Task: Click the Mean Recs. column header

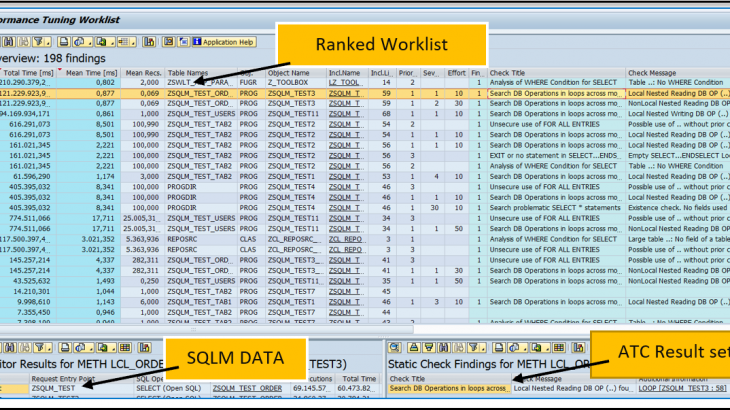Action: coord(143,73)
